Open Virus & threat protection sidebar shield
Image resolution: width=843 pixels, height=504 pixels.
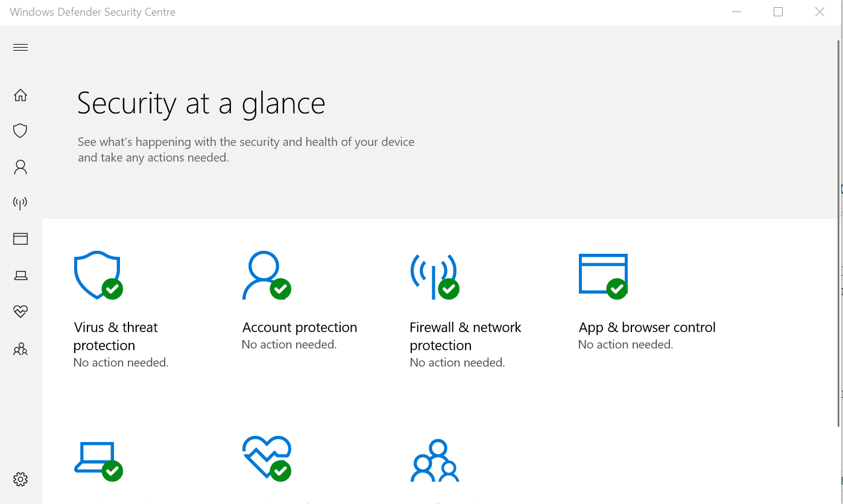tap(21, 131)
